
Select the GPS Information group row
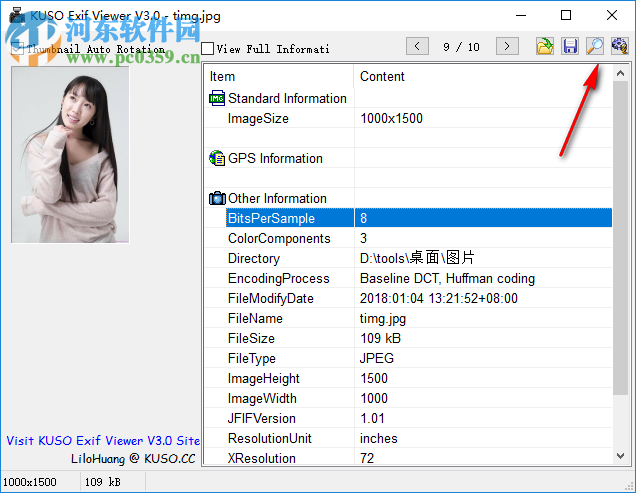pos(408,158)
